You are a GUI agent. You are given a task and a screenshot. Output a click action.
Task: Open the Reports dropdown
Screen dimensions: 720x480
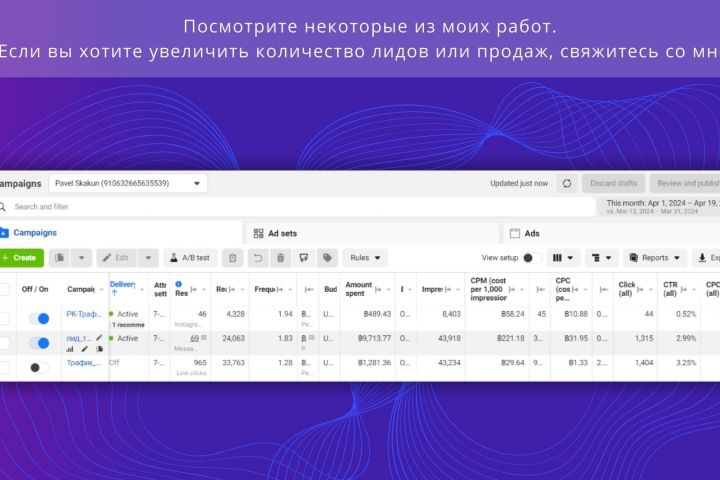655,258
